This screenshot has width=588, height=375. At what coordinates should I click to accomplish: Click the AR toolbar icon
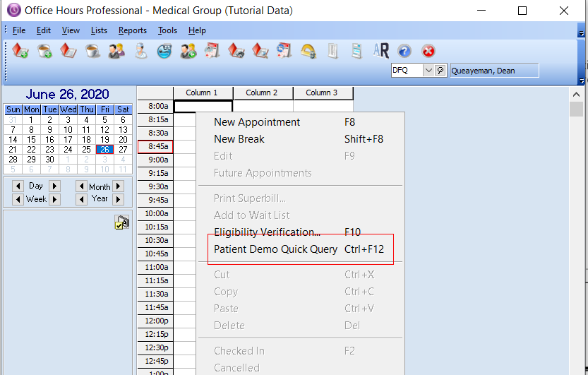381,51
